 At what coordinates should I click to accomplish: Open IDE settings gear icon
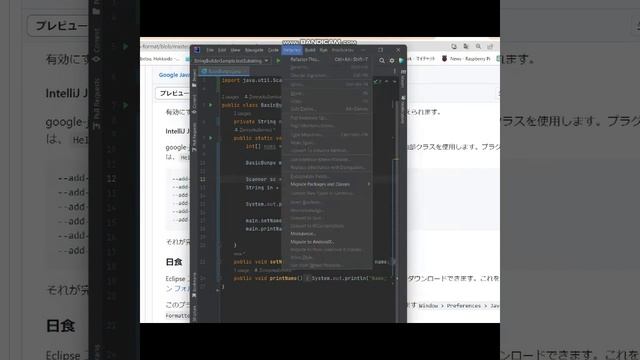pyautogui.click(x=392, y=60)
